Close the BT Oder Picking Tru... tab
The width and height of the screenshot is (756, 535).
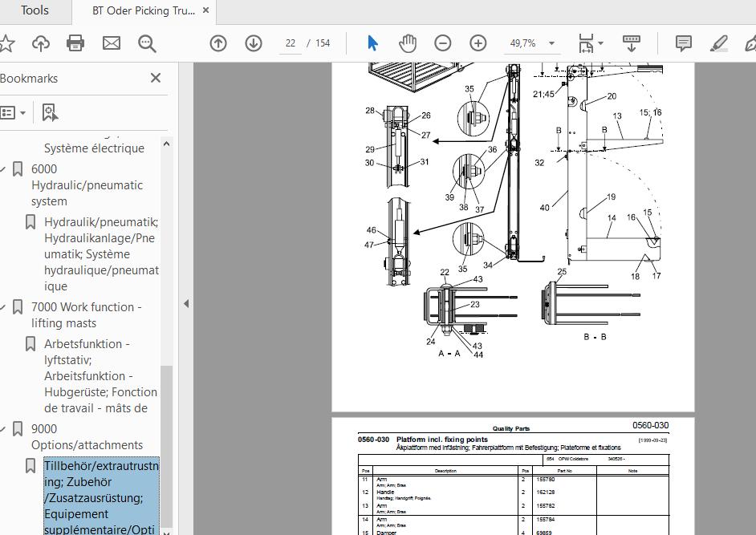coord(206,10)
